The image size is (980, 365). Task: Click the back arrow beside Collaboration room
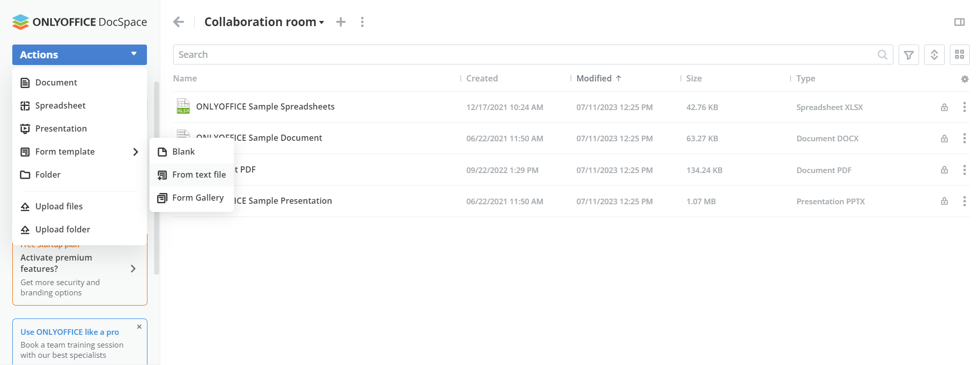(178, 22)
